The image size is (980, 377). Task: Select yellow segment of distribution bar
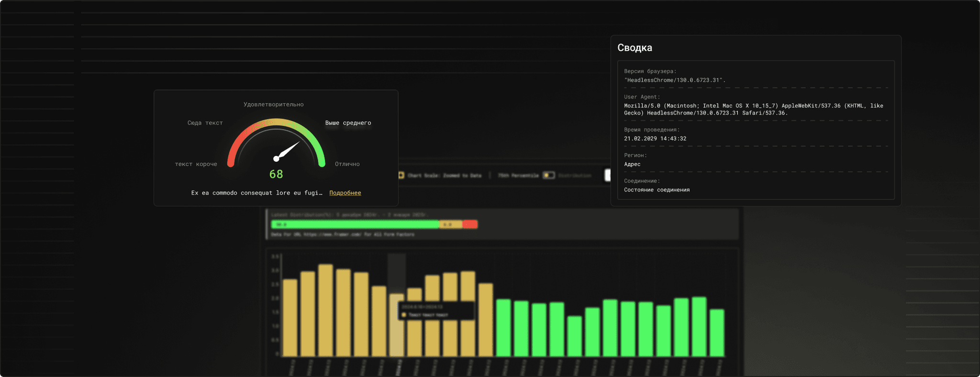(451, 224)
